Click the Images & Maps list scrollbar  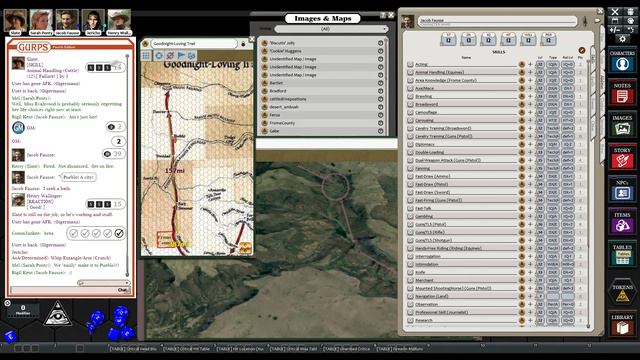[x=386, y=87]
